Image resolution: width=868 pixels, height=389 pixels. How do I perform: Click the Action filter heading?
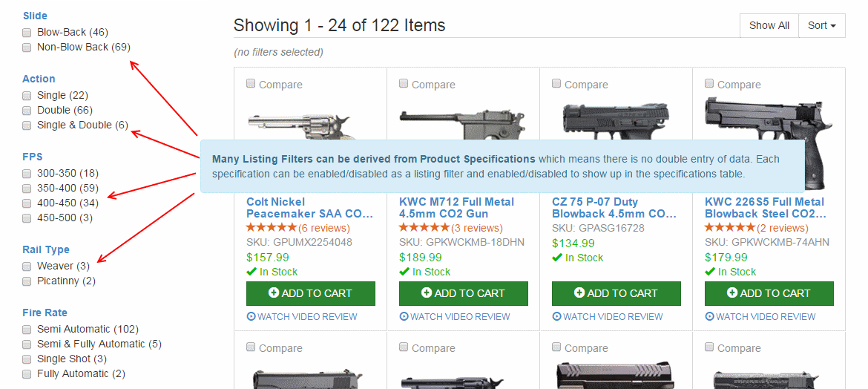point(39,79)
